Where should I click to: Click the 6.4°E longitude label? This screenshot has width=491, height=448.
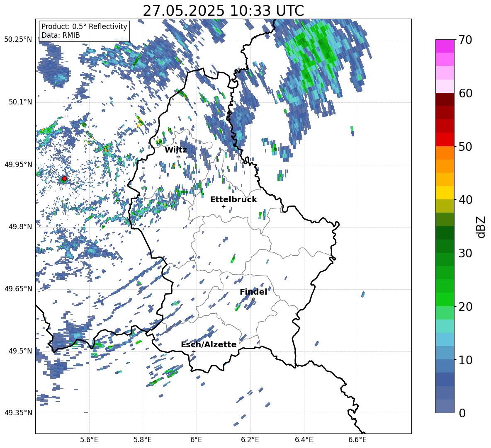click(304, 440)
